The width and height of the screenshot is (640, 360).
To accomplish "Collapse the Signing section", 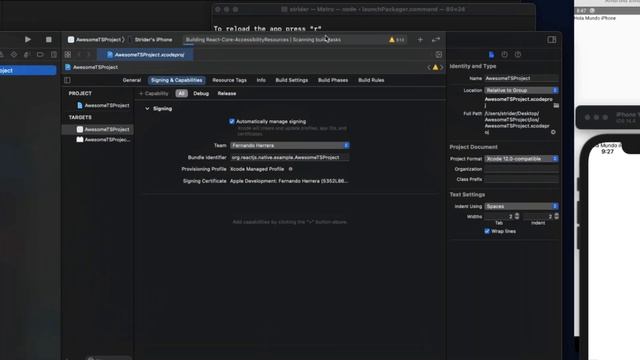I will click(147, 109).
